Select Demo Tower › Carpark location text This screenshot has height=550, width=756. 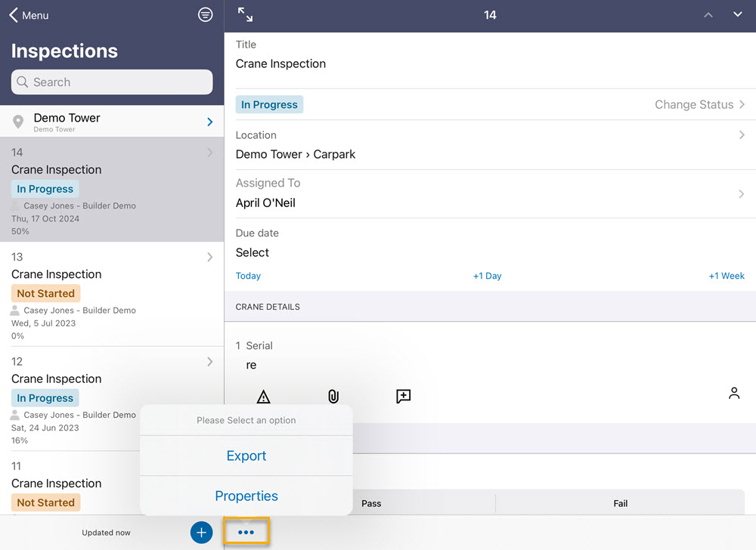coord(295,154)
